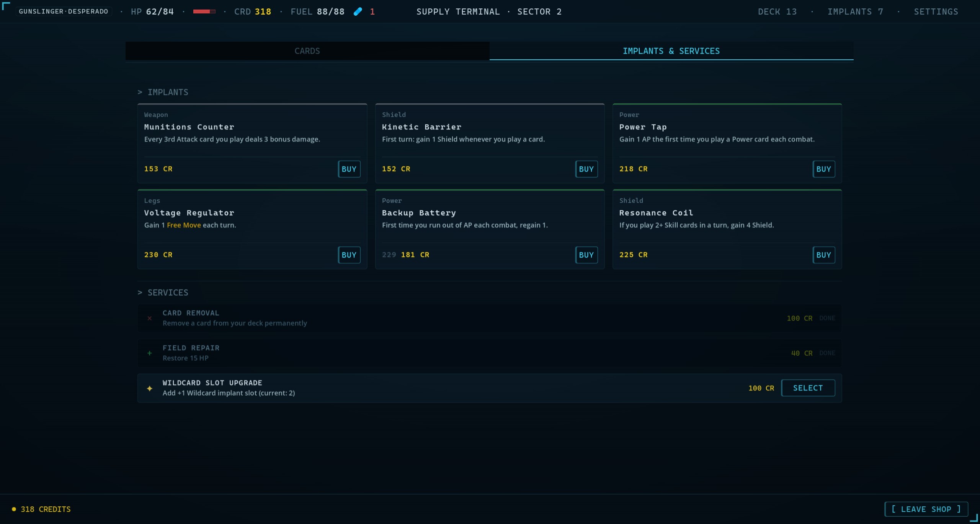The height and width of the screenshot is (524, 980).
Task: Click the red X icon beside Card Removal
Action: tap(150, 318)
